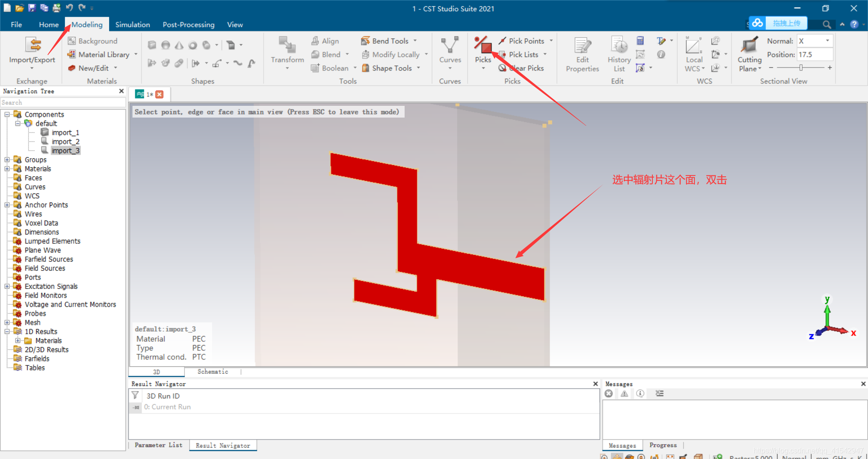Click the search magnifier icon in ribbon
Screen dimensions: 868x459
coord(826,24)
